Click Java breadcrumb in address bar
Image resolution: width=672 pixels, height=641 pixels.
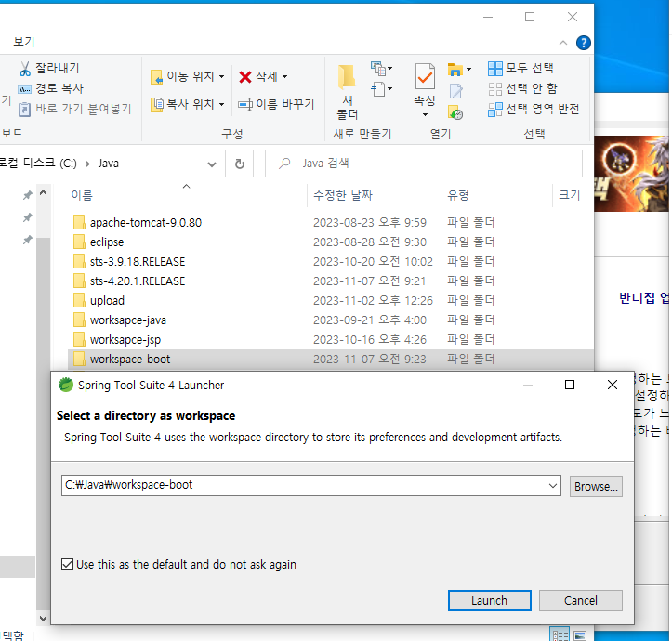point(108,164)
